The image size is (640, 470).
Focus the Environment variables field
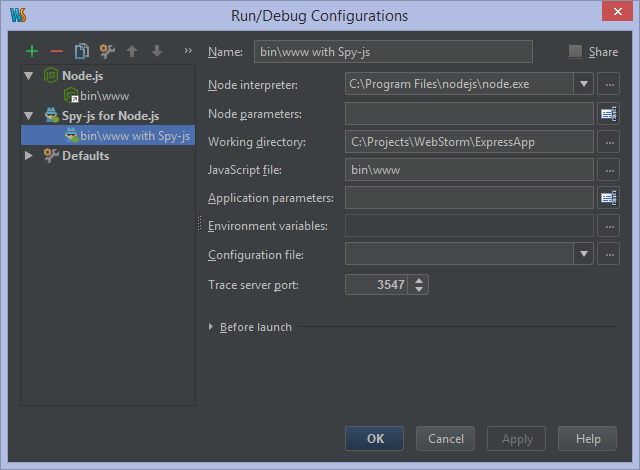(469, 226)
